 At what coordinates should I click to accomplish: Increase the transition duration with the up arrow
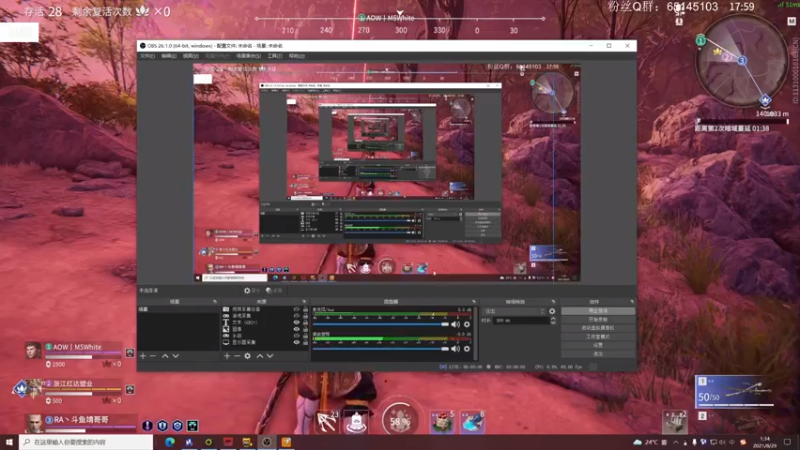(x=553, y=318)
